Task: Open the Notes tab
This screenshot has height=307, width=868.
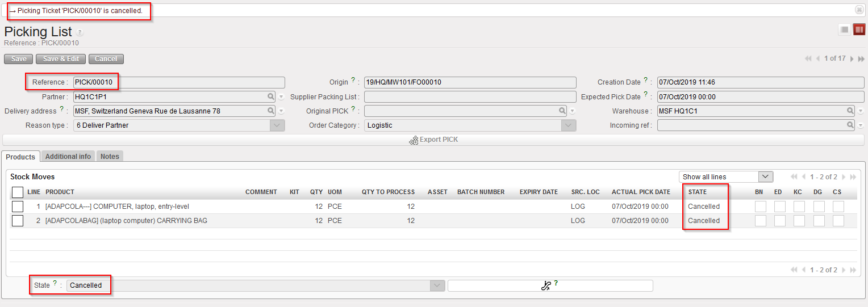Action: pyautogui.click(x=110, y=157)
